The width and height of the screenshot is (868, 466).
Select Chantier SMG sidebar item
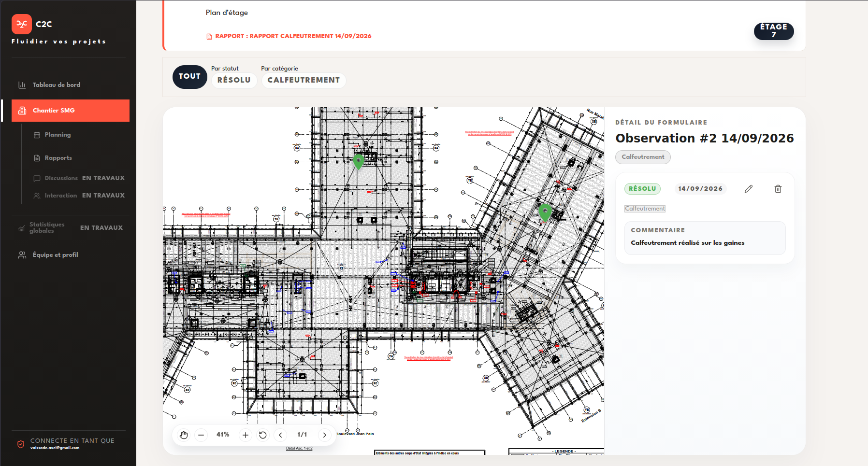tap(71, 111)
